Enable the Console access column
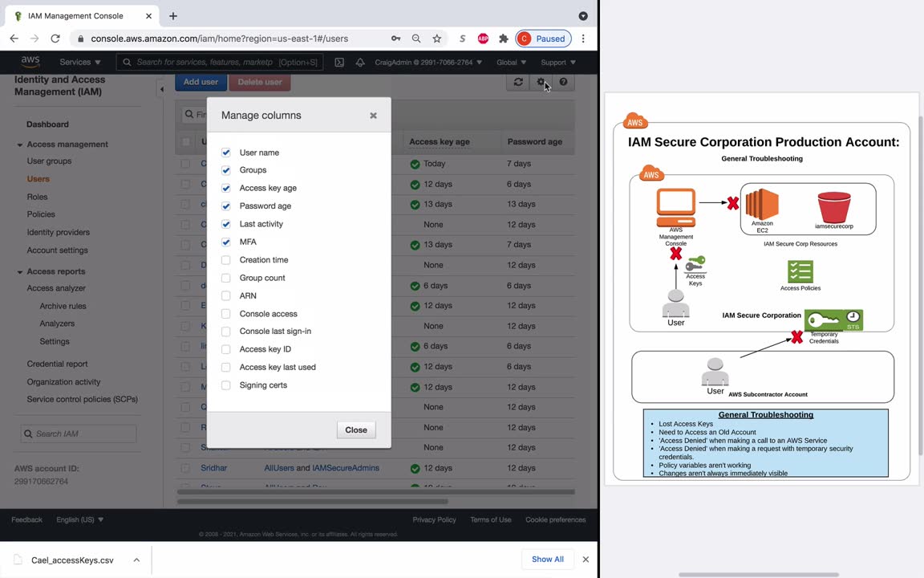 point(225,314)
